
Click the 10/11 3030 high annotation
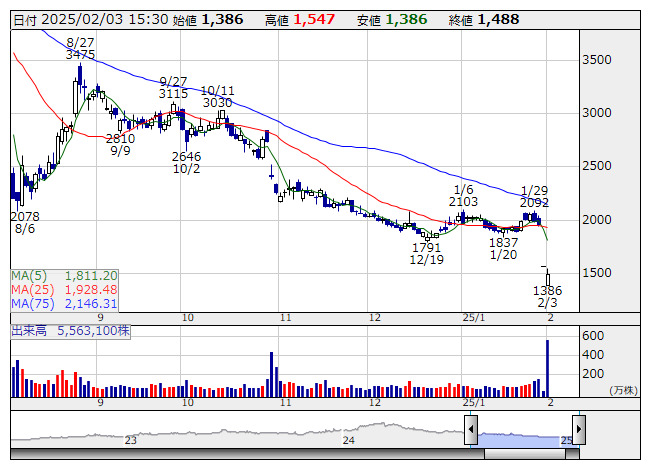217,97
